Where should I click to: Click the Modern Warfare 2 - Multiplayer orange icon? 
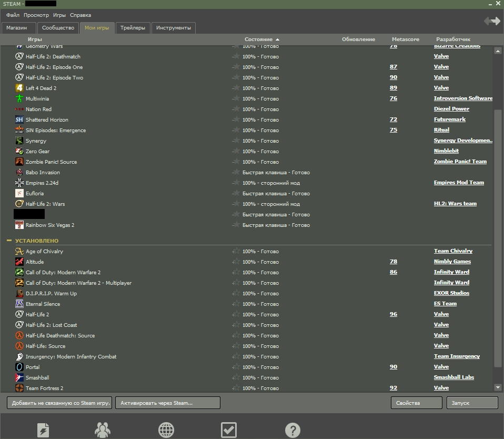point(19,283)
